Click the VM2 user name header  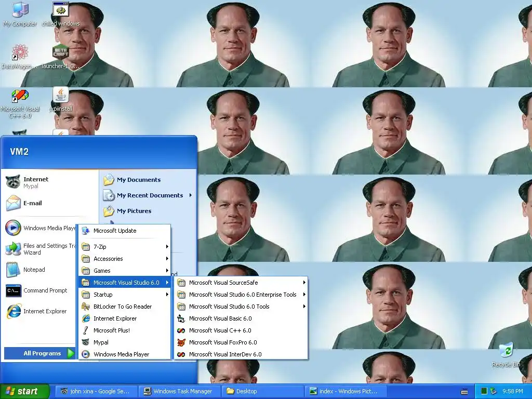click(19, 151)
